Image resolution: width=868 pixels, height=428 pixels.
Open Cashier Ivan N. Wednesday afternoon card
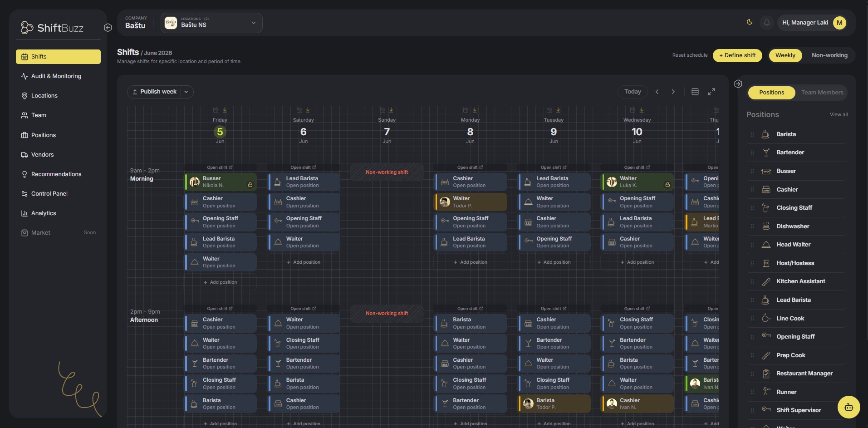(x=638, y=404)
